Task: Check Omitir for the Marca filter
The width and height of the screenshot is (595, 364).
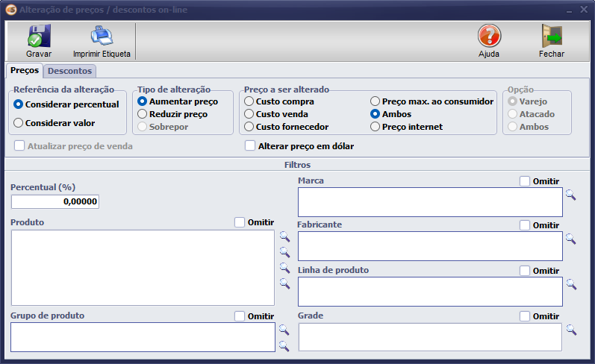Action: [x=525, y=181]
